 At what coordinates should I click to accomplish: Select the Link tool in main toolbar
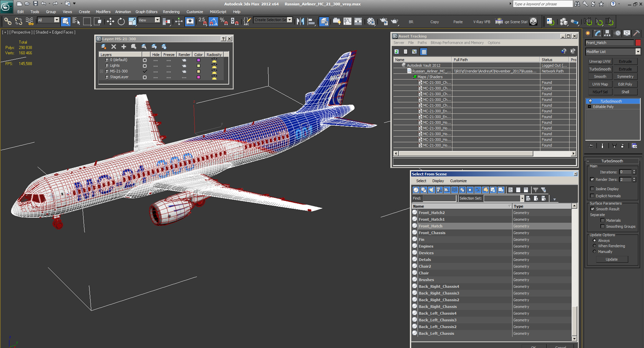click(8, 21)
